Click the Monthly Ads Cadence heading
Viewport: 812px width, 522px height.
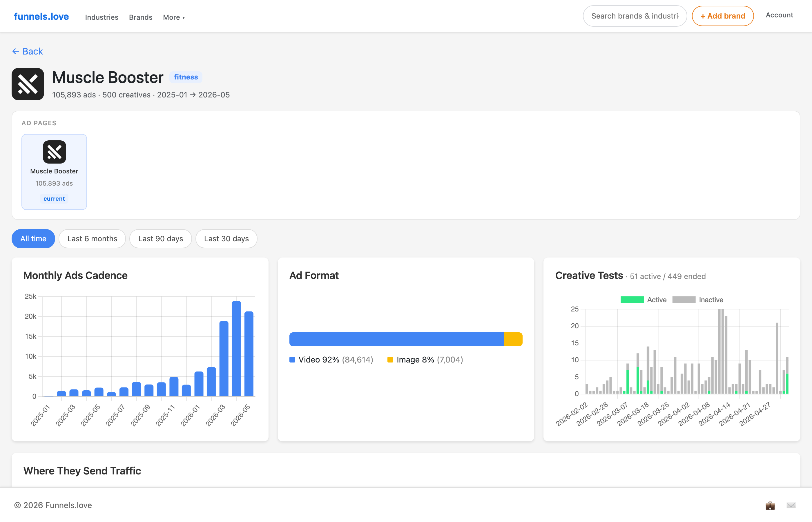pyautogui.click(x=76, y=275)
